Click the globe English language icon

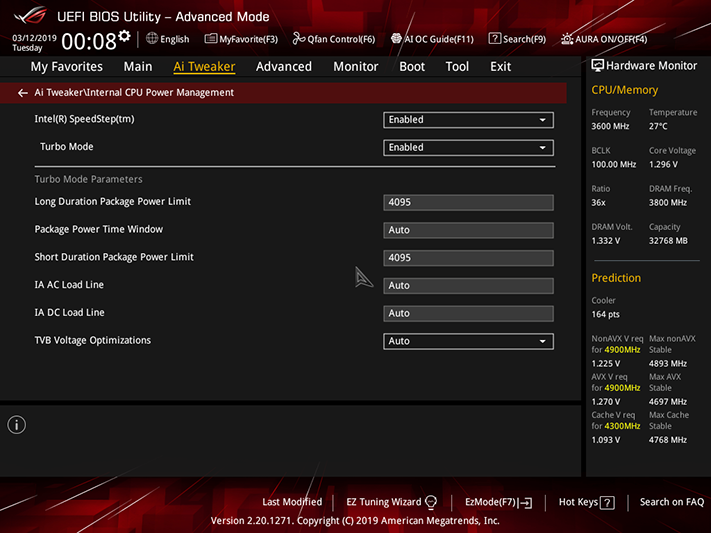tap(152, 39)
